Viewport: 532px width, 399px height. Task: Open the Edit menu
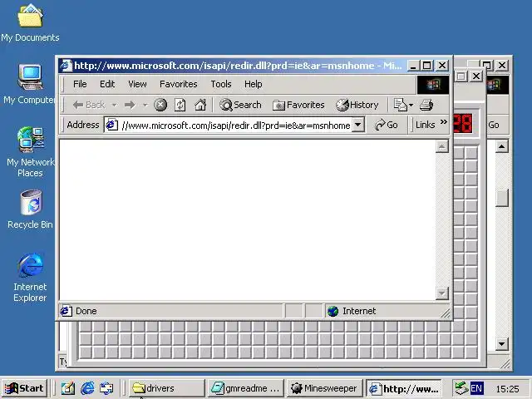coord(107,84)
